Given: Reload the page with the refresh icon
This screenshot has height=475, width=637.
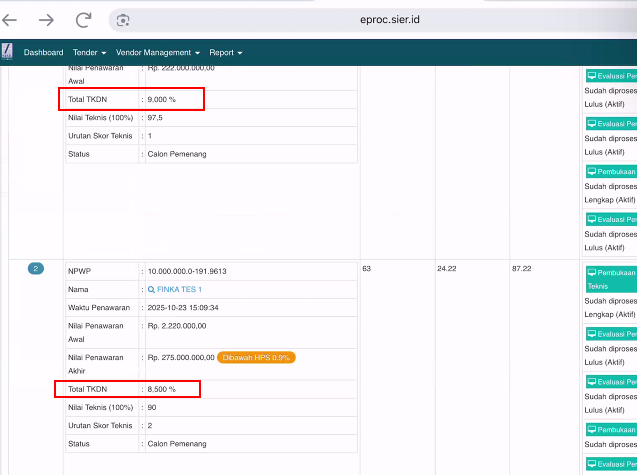Looking at the screenshot, I should 83,20.
